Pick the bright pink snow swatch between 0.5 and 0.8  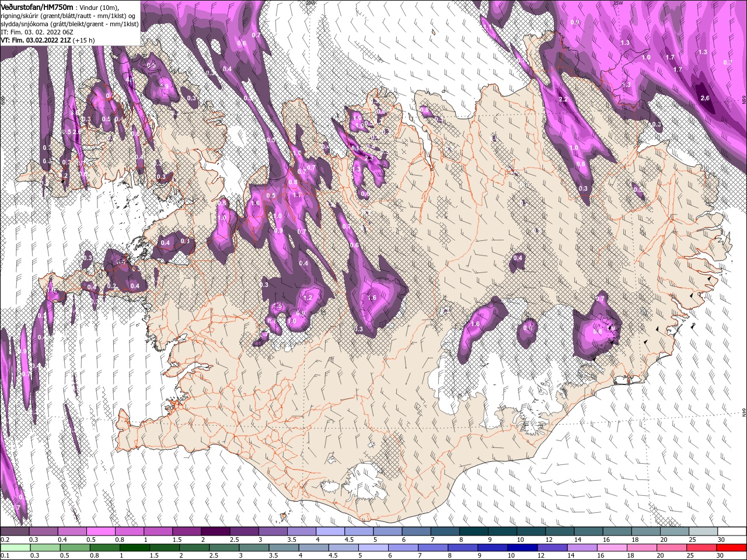(101, 531)
